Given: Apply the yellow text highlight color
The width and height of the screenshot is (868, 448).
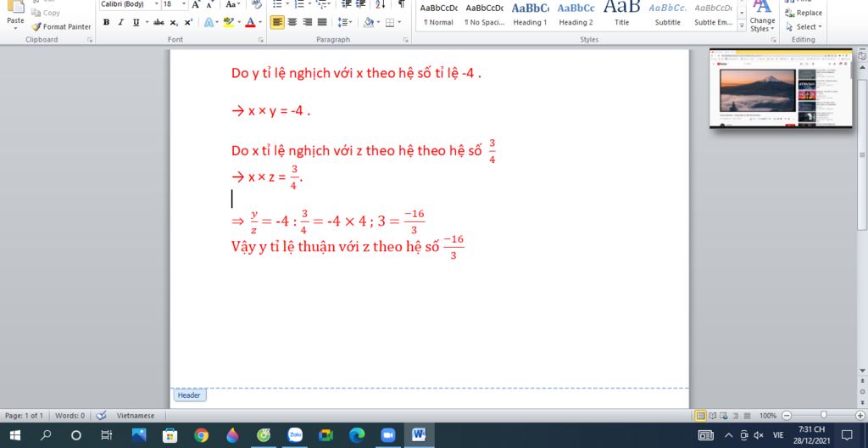Looking at the screenshot, I should (x=228, y=23).
